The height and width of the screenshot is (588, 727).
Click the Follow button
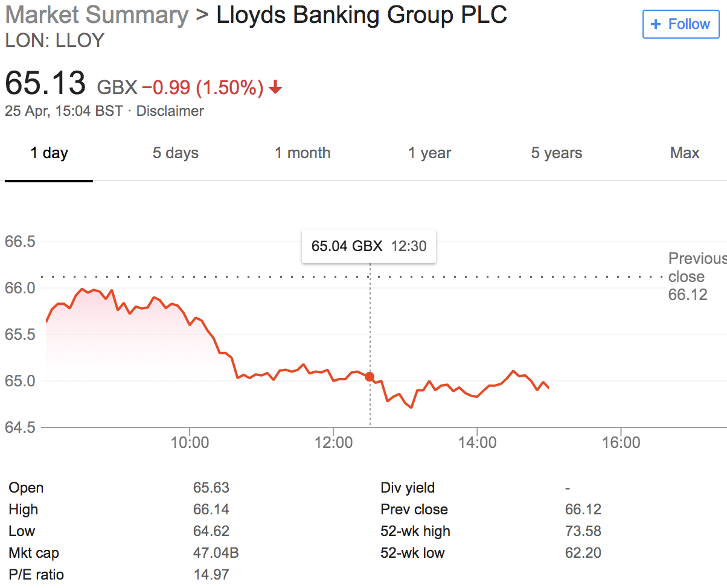click(681, 24)
